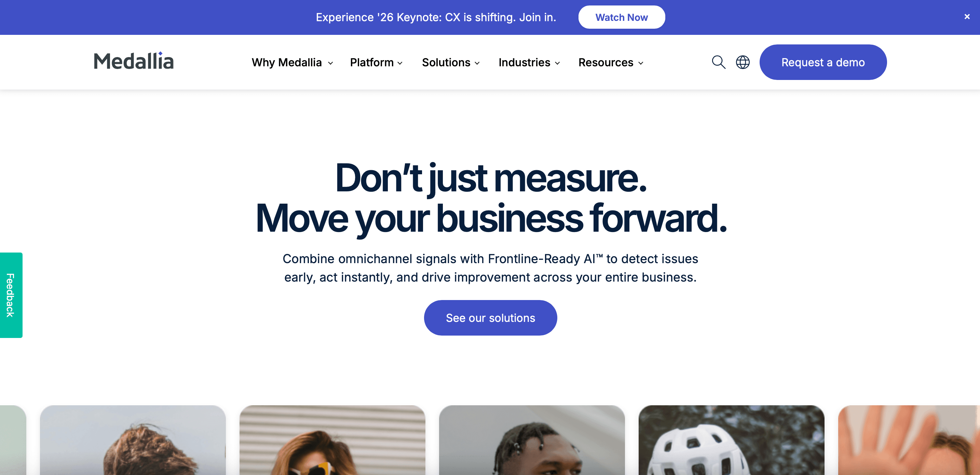Select the man with braids photo card
This screenshot has width=980, height=475.
pos(532,440)
